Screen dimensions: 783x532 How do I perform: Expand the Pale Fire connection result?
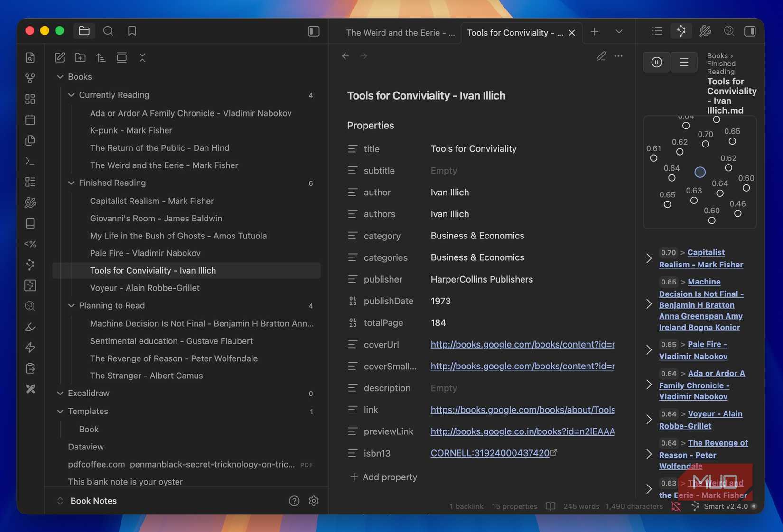pos(649,350)
